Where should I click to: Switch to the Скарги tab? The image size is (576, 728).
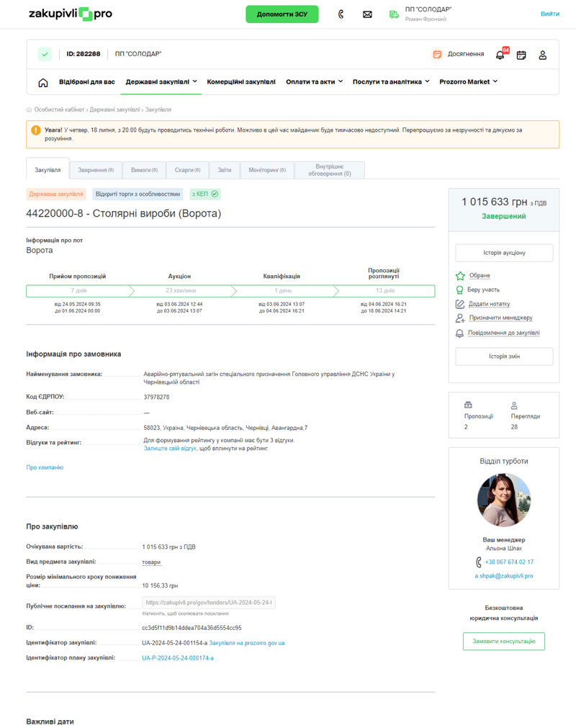tap(187, 170)
